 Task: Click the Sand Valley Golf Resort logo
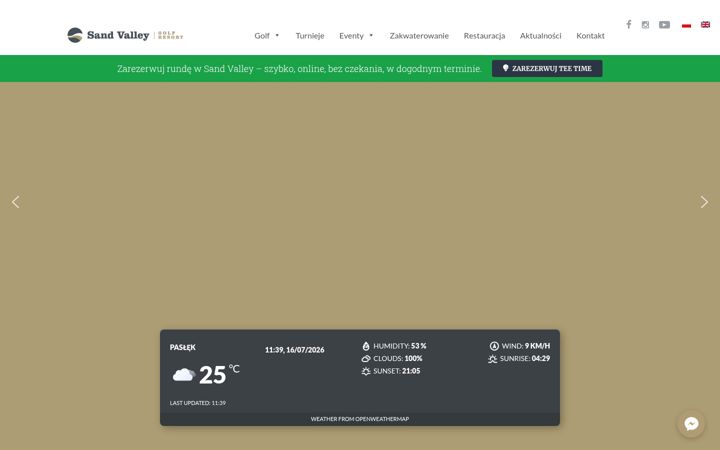click(125, 35)
